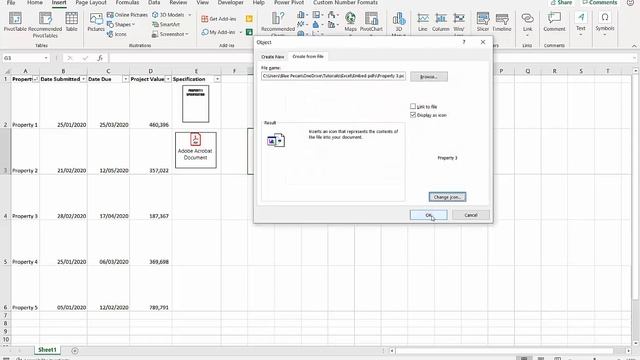Expand the Screenshot dropdown arrow

click(187, 34)
